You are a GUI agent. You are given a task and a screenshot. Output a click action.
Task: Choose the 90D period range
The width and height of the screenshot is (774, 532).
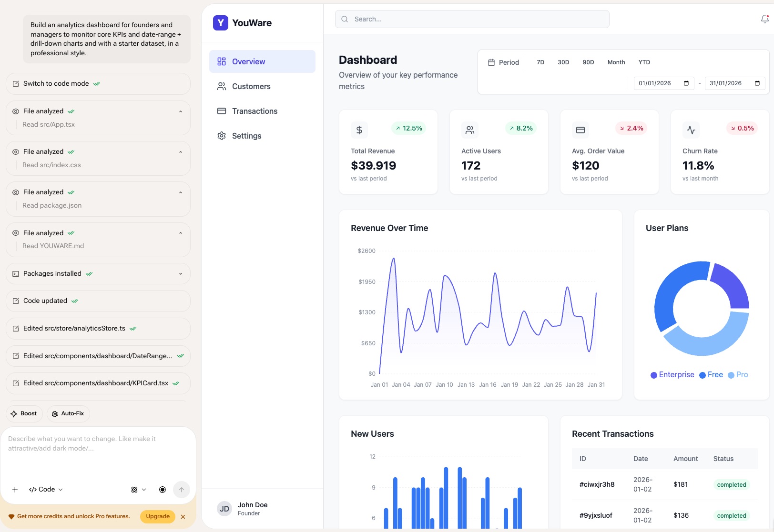pyautogui.click(x=588, y=62)
